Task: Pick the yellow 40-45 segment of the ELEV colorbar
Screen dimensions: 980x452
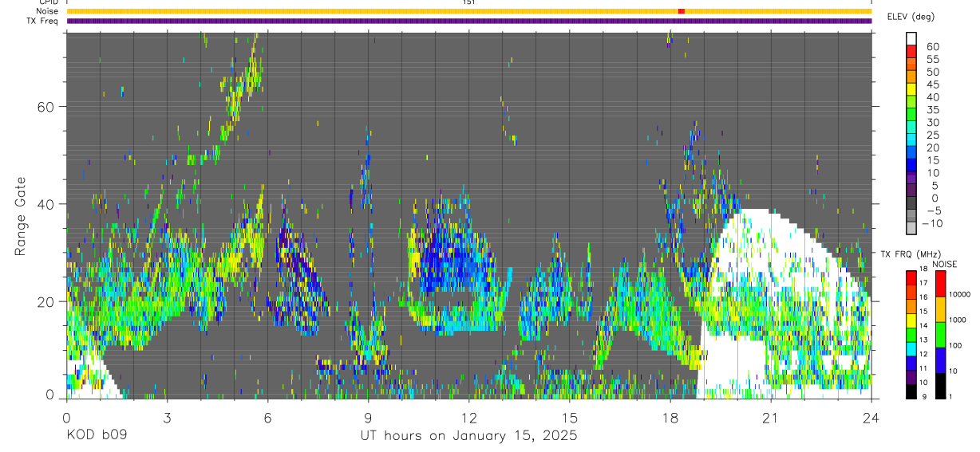Action: (x=911, y=90)
